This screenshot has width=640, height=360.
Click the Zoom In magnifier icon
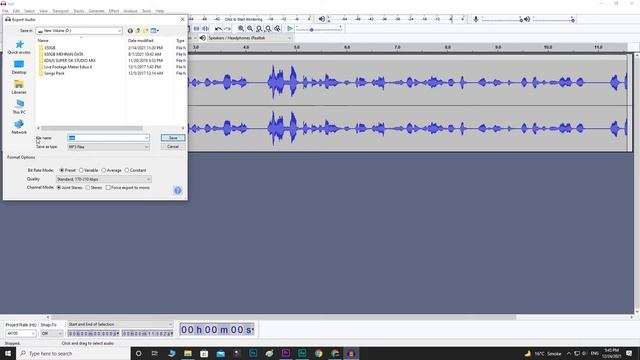(x=241, y=29)
